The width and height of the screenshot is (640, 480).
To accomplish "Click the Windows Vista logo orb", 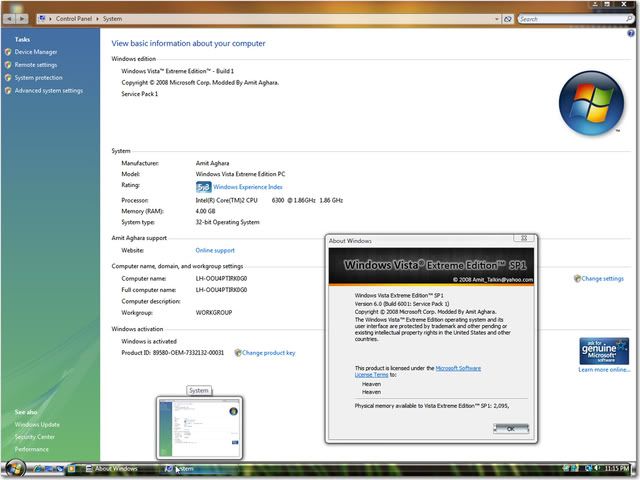I will pyautogui.click(x=591, y=103).
